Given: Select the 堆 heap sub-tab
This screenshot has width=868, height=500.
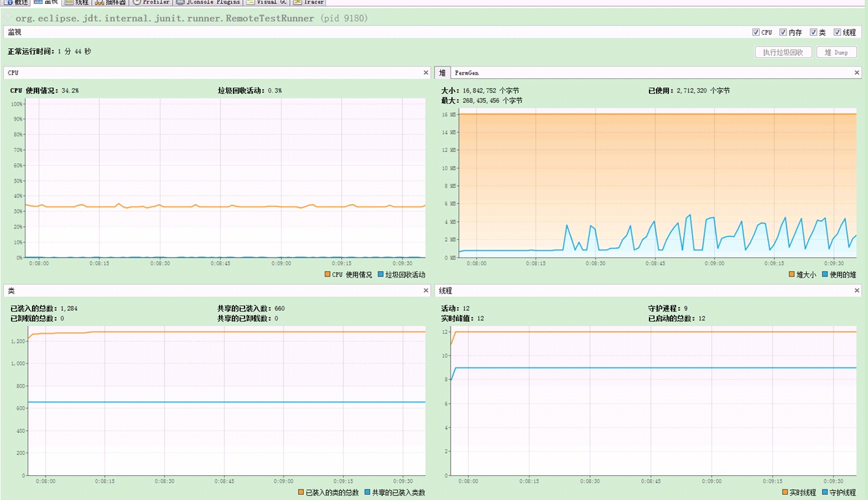Looking at the screenshot, I should (x=443, y=72).
